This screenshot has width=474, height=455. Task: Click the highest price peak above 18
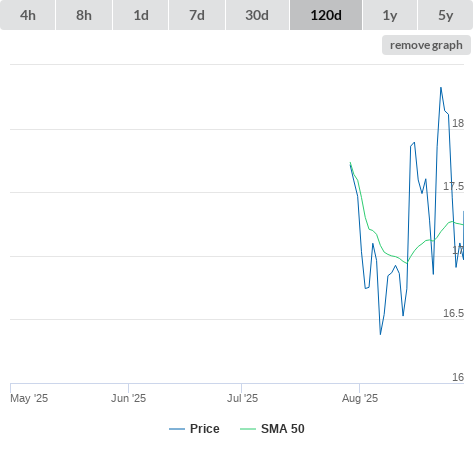(x=441, y=88)
